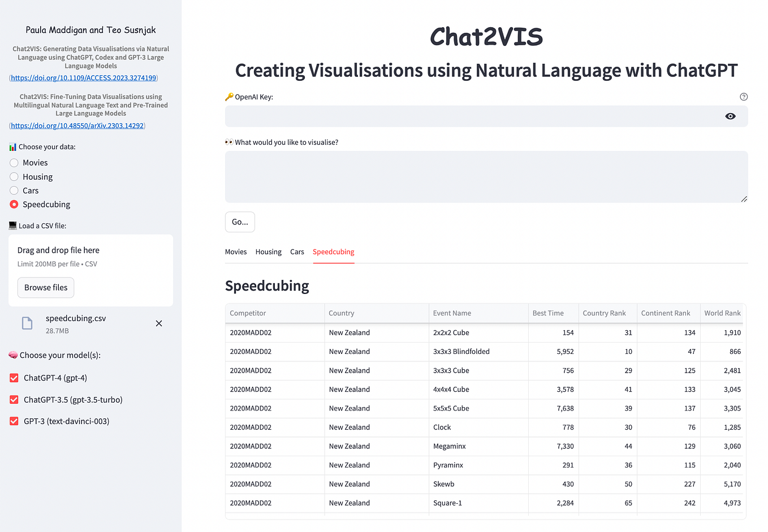
Task: Click Browse files to upload a CSV
Action: 45,287
